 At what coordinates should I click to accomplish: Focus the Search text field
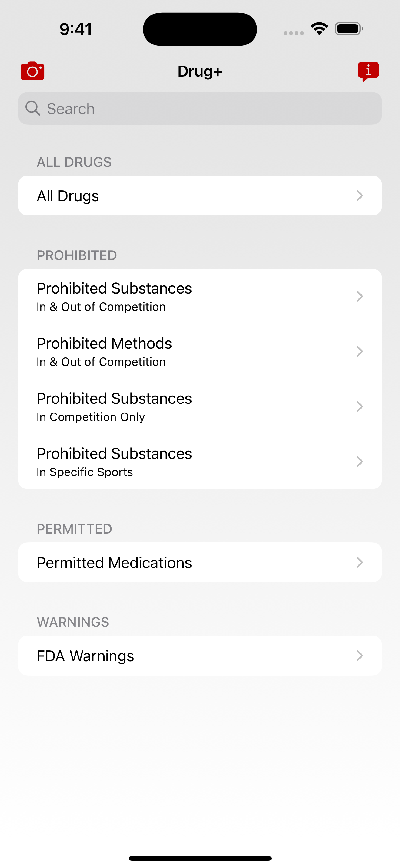[200, 108]
